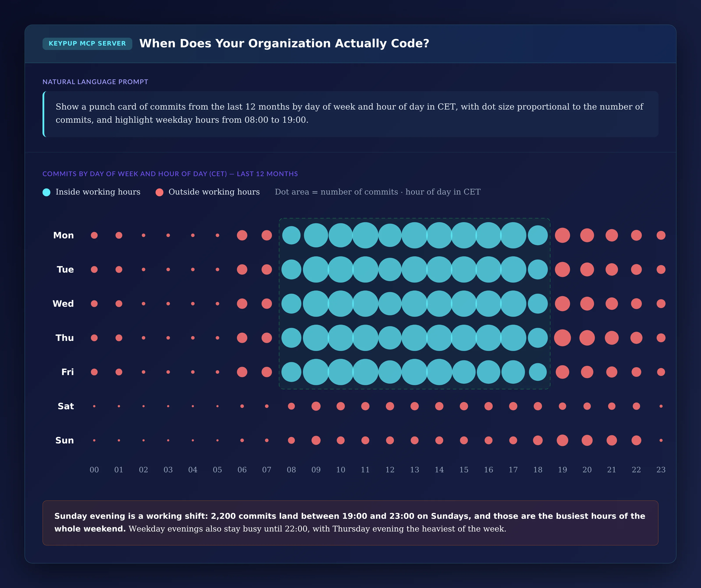Viewport: 701px width, 588px height.
Task: Click the NATURAL LANGUAGE PROMPT heading
Action: tap(95, 82)
